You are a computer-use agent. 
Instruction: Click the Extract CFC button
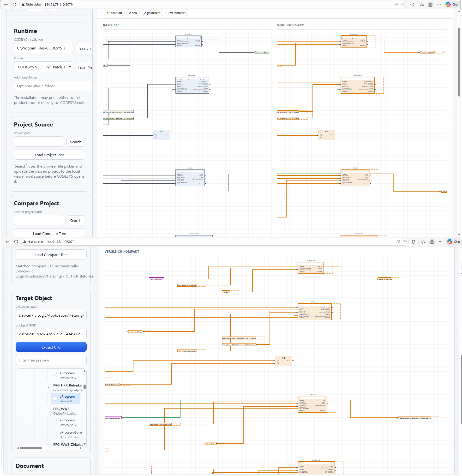pyautogui.click(x=51, y=347)
